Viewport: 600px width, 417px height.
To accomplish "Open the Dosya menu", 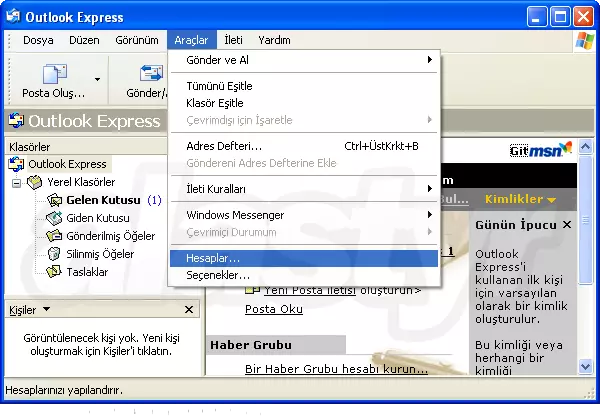I will click(38, 40).
